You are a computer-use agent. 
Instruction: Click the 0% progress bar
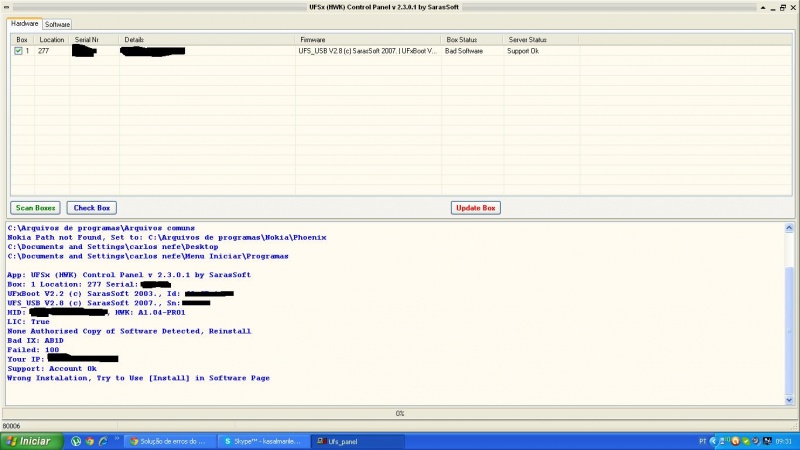pos(399,413)
